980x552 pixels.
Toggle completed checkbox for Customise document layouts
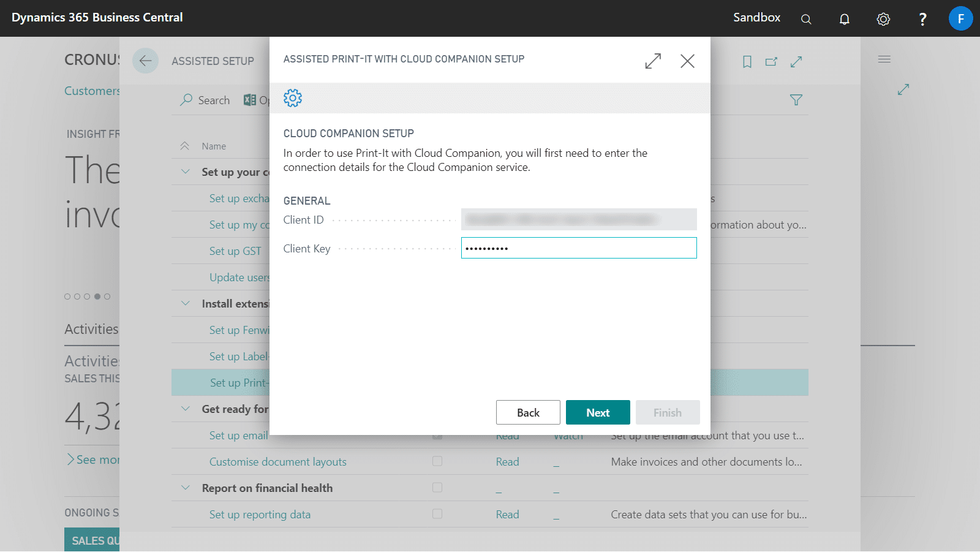pos(437,461)
